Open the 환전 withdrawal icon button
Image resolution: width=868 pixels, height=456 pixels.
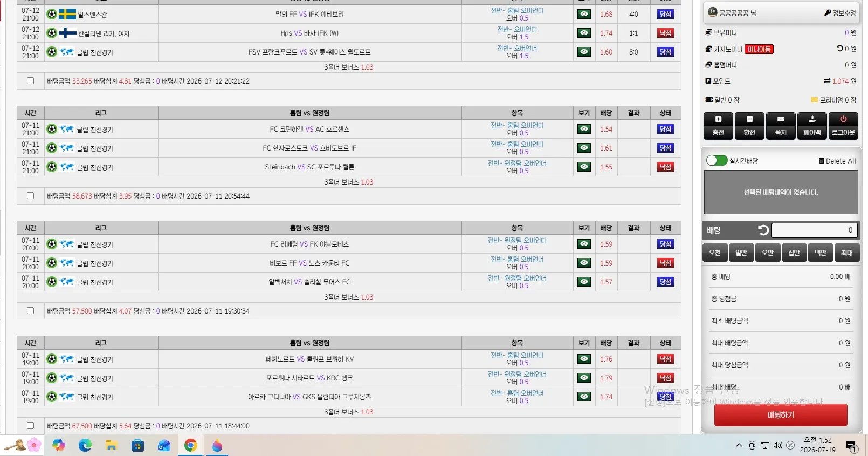(x=749, y=126)
